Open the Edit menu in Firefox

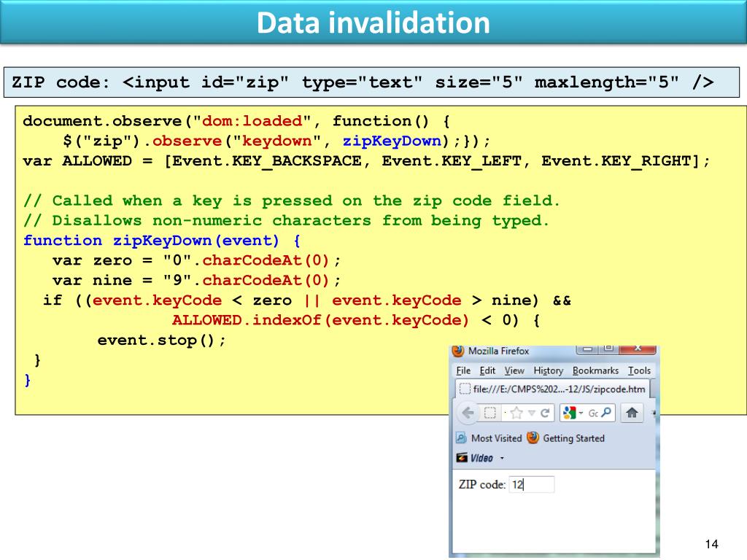(487, 370)
